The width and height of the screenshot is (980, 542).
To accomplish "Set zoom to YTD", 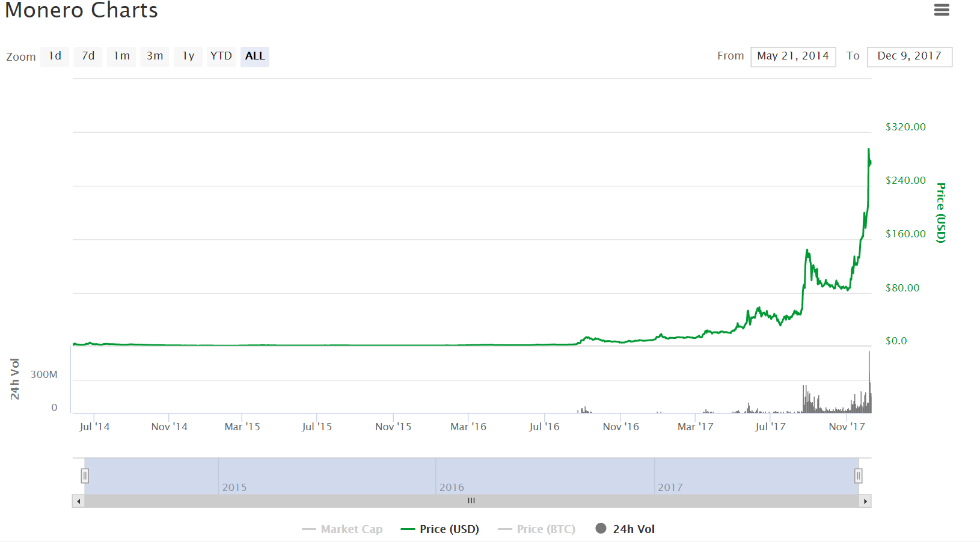I will pos(221,56).
